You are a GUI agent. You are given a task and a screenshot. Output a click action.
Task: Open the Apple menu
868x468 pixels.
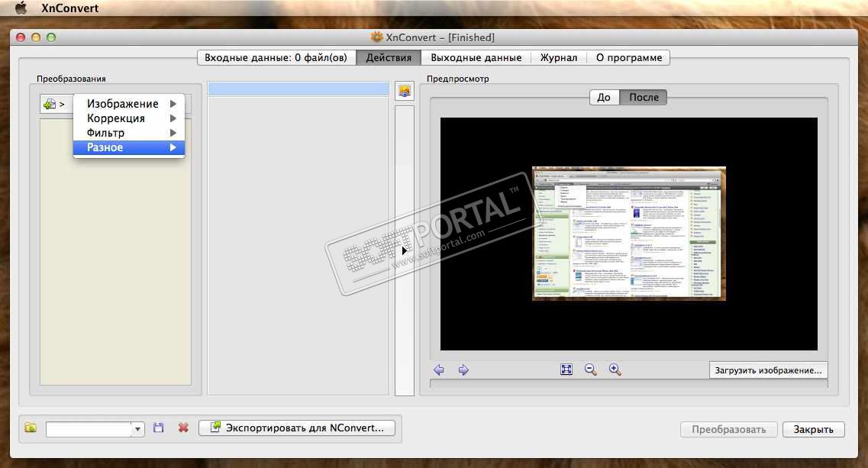click(x=20, y=8)
